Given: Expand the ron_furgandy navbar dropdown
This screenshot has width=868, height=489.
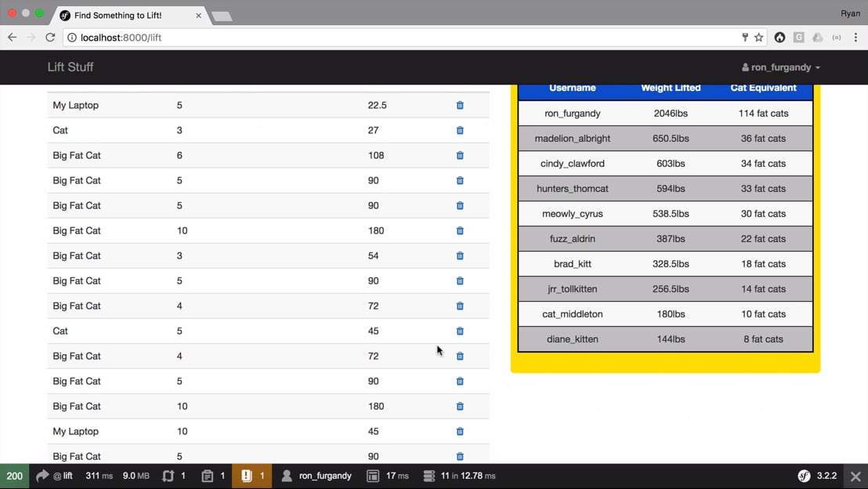Looking at the screenshot, I should tap(781, 67).
